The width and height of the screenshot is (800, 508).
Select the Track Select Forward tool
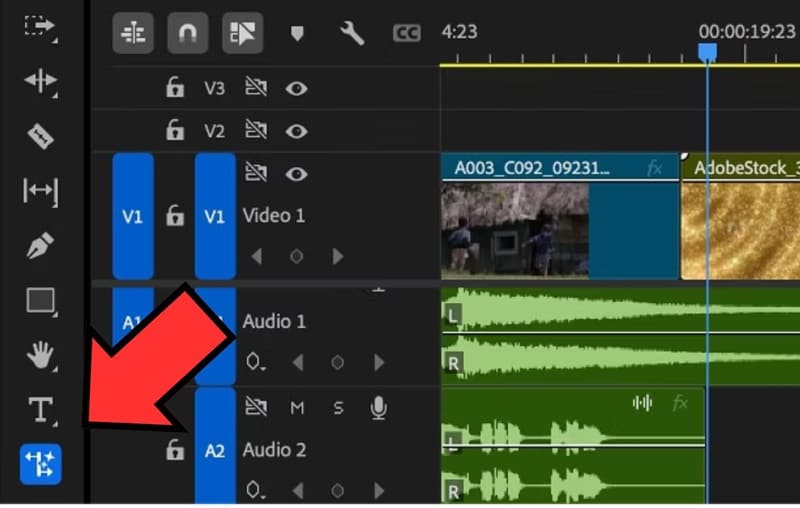(40, 26)
